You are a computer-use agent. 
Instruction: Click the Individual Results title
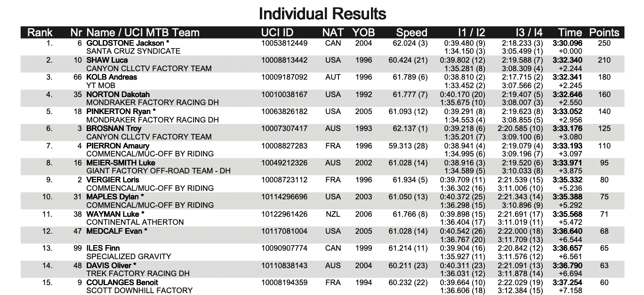pos(322,14)
